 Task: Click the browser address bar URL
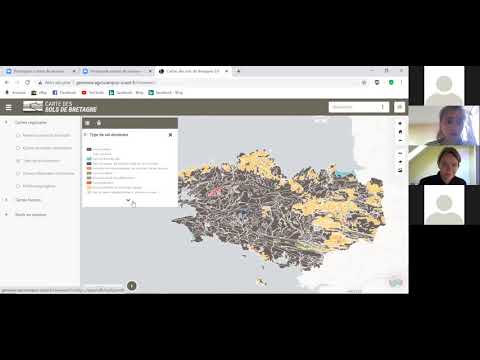115,82
